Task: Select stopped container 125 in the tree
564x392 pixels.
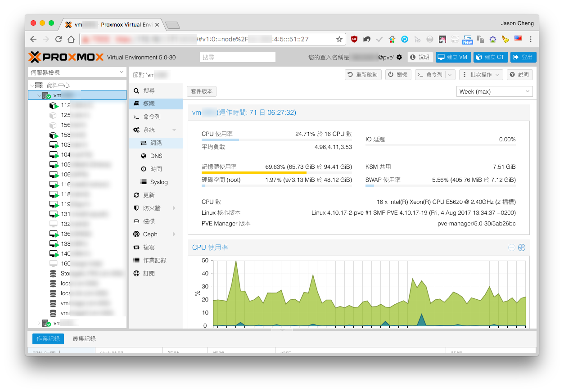Action: point(77,115)
